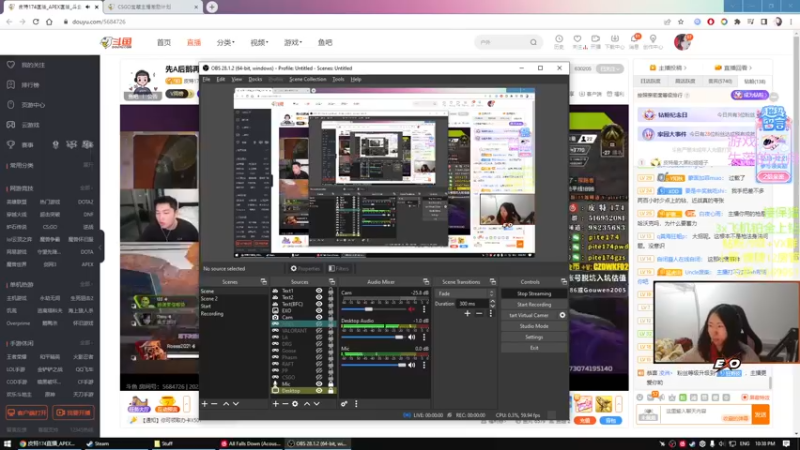This screenshot has width=800, height=450.
Task: Enable Studio Mode in Controls
Action: [534, 326]
